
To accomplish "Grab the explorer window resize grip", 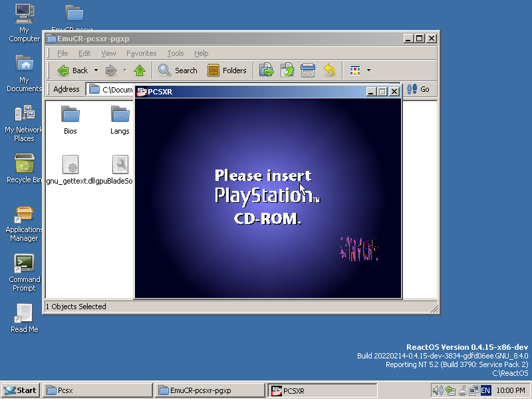I will (434, 309).
